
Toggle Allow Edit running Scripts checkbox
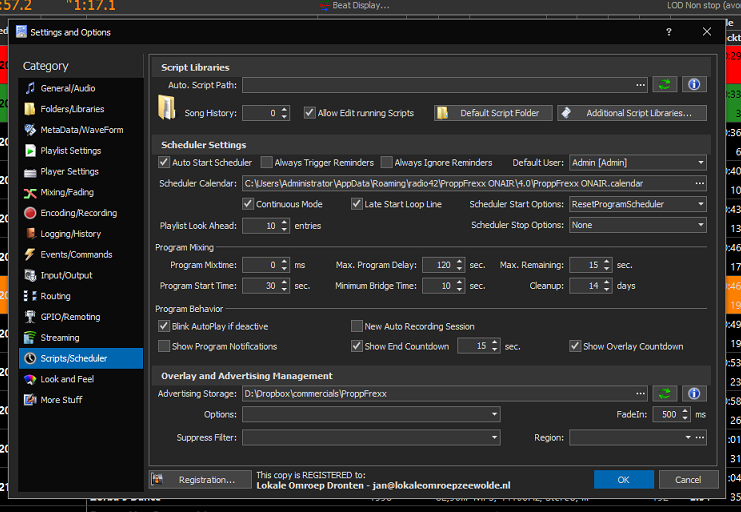click(x=309, y=113)
